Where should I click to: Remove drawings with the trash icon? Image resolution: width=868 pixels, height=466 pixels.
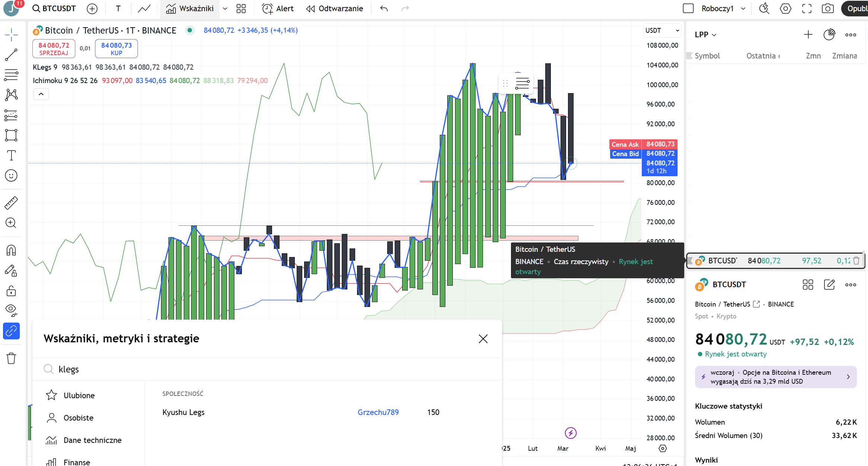(11, 358)
